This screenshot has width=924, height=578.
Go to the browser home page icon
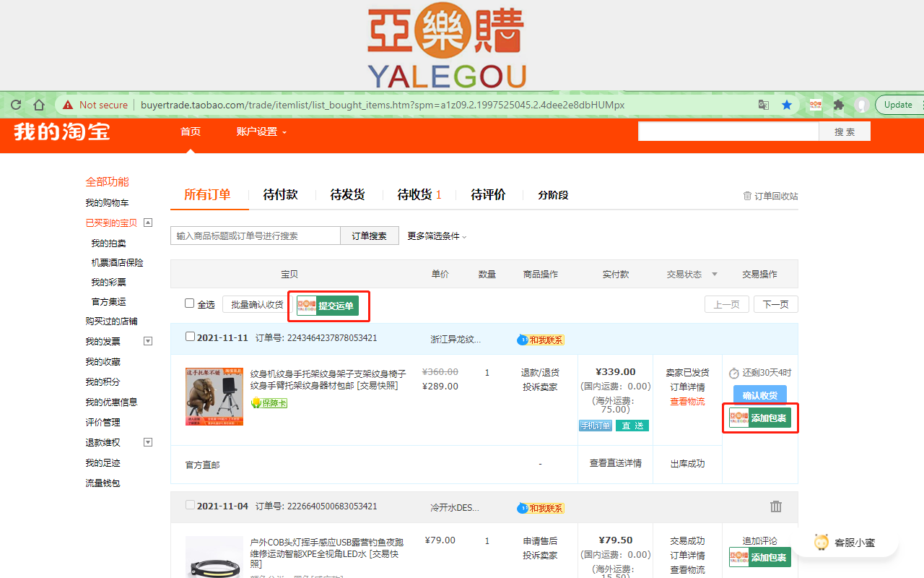pyautogui.click(x=39, y=105)
